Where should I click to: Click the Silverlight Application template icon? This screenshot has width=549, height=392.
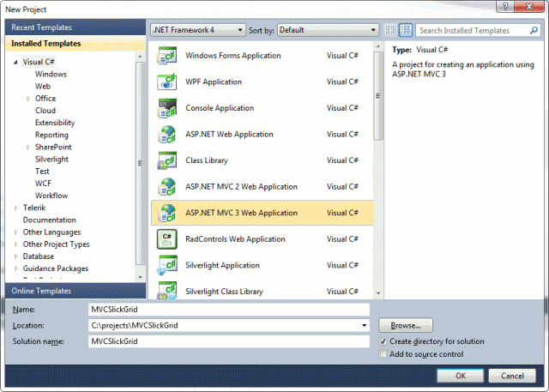(167, 265)
